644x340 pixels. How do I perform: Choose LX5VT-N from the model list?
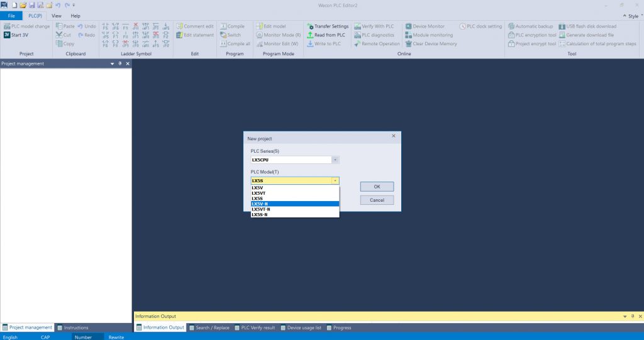[x=295, y=209]
